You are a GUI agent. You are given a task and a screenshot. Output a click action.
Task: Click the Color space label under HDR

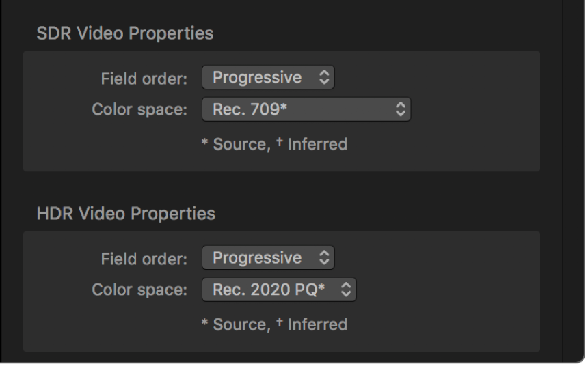[139, 290]
